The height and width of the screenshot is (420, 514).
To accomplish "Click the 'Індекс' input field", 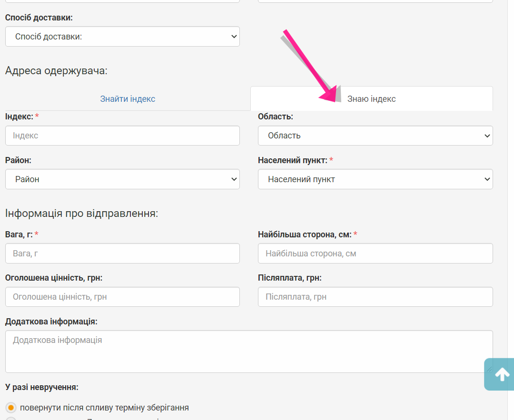I will click(122, 136).
